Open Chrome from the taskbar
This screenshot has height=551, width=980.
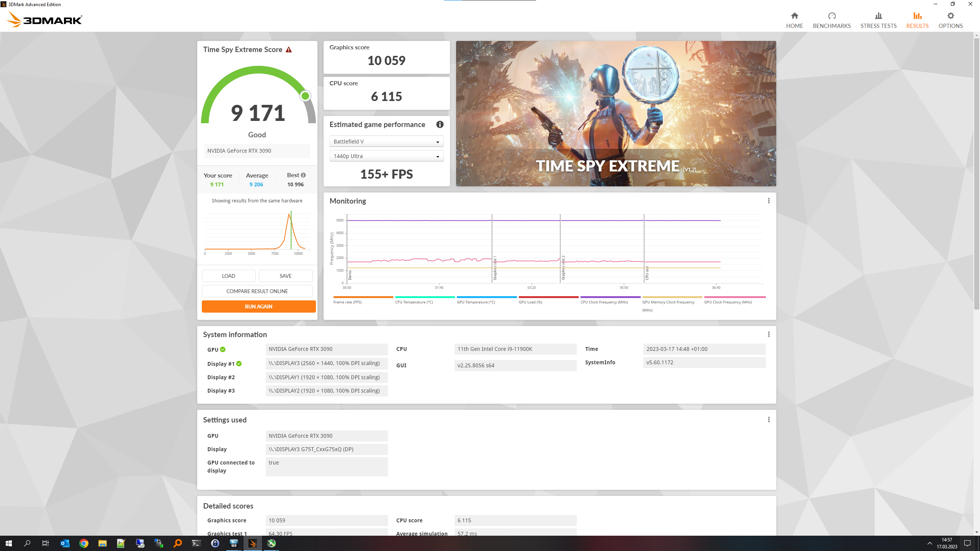click(83, 543)
